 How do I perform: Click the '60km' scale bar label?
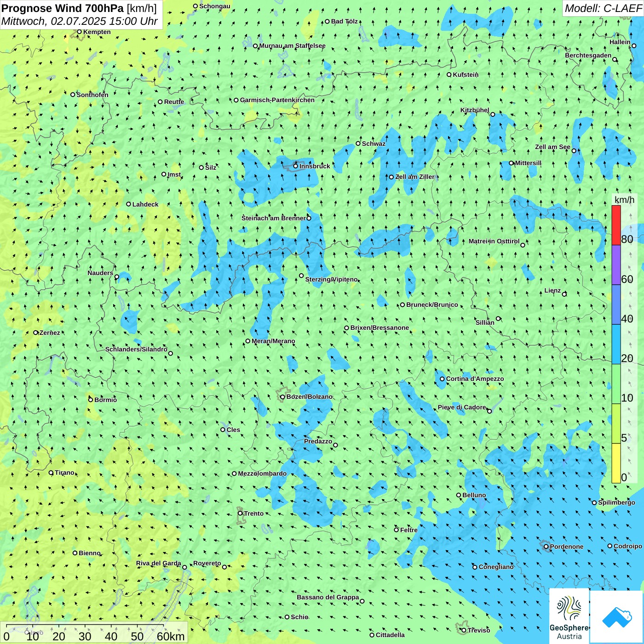pos(171,636)
